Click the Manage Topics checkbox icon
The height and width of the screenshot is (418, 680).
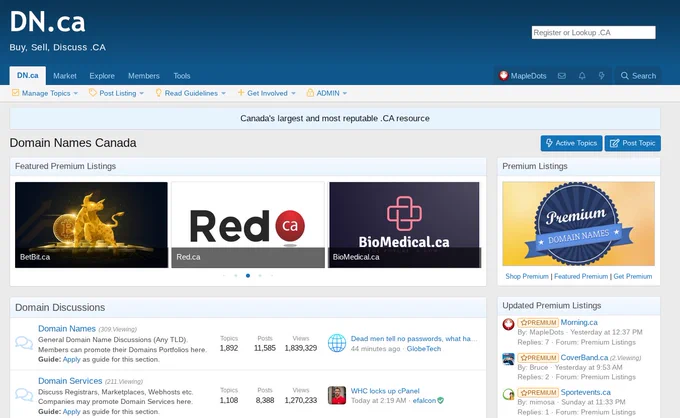tap(15, 93)
